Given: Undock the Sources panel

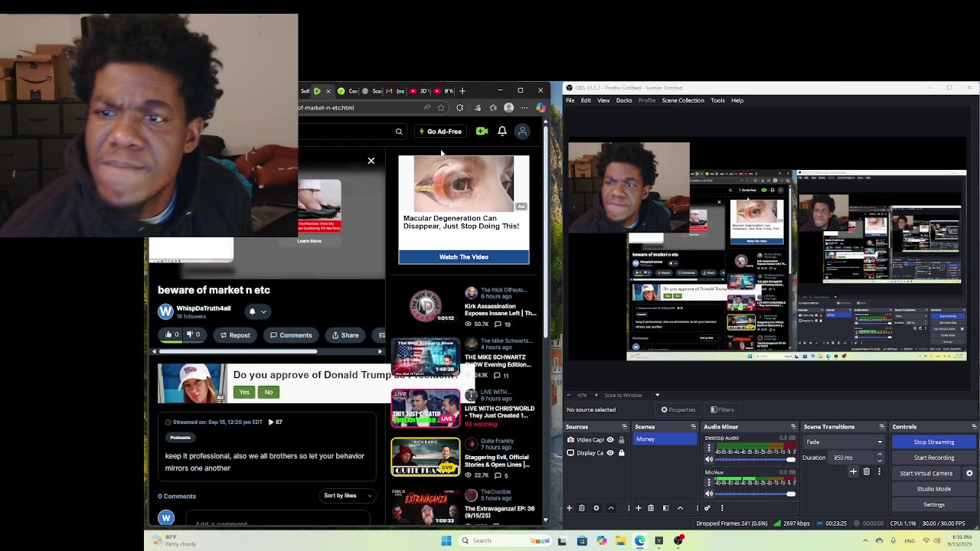Looking at the screenshot, I should point(625,426).
